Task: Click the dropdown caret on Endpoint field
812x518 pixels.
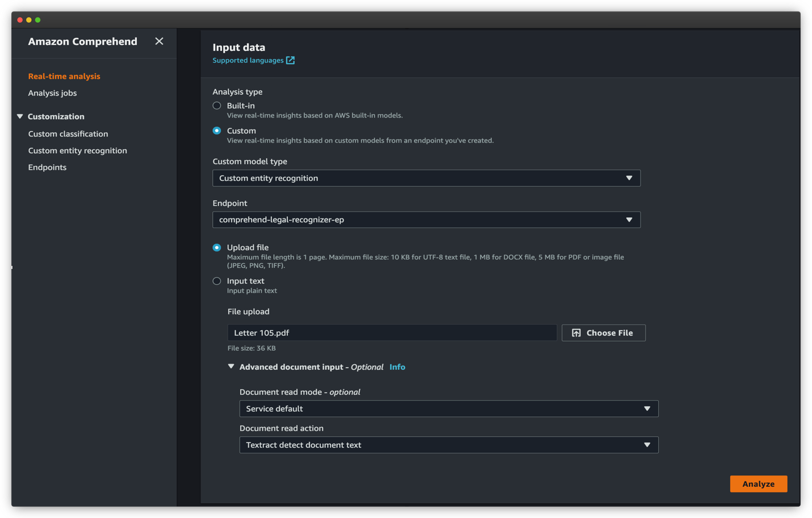Action: pyautogui.click(x=629, y=220)
